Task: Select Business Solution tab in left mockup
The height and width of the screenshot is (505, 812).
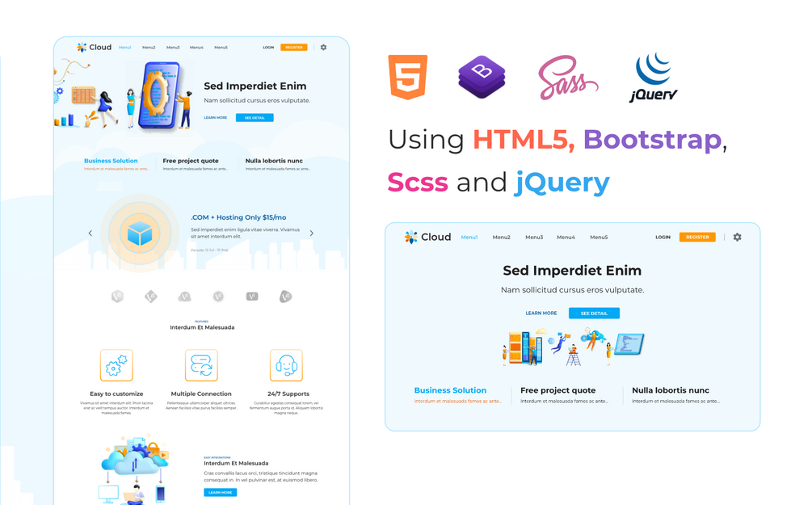Action: pos(116,164)
